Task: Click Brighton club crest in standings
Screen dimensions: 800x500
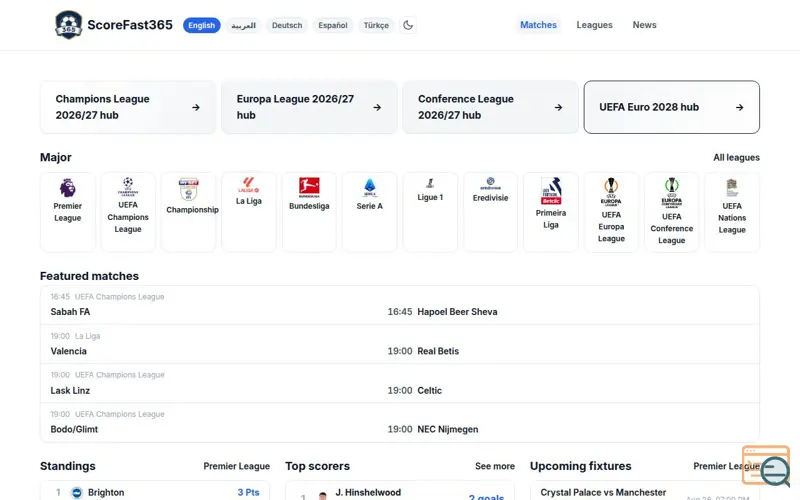Action: point(77,492)
